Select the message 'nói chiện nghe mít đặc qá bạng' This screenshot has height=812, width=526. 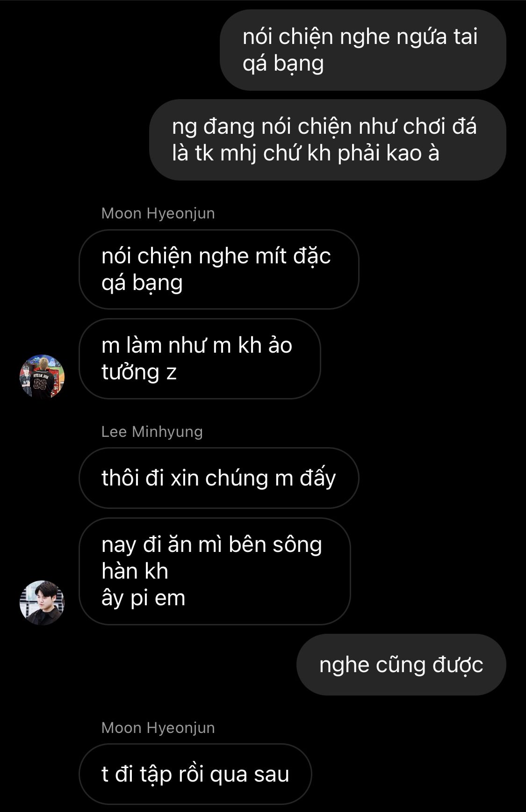point(219,269)
